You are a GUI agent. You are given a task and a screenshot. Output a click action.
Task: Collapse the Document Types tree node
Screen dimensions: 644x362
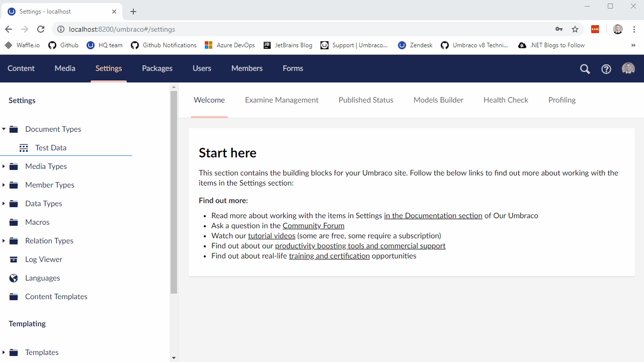point(4,129)
